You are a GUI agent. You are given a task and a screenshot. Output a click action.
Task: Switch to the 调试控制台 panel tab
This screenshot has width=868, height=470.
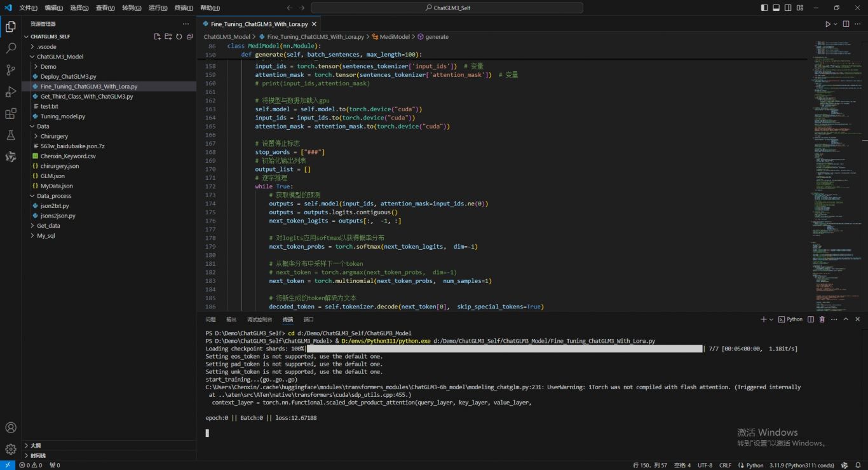[259, 319]
